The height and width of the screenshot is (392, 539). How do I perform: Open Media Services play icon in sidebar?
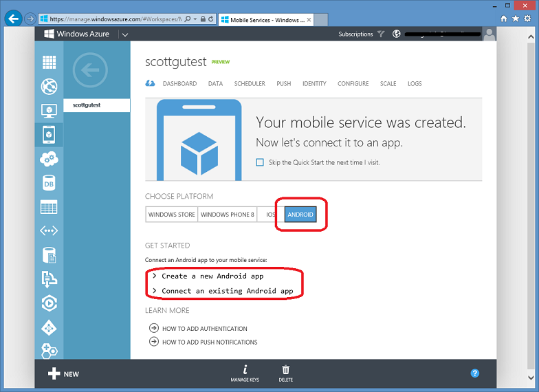click(x=49, y=303)
